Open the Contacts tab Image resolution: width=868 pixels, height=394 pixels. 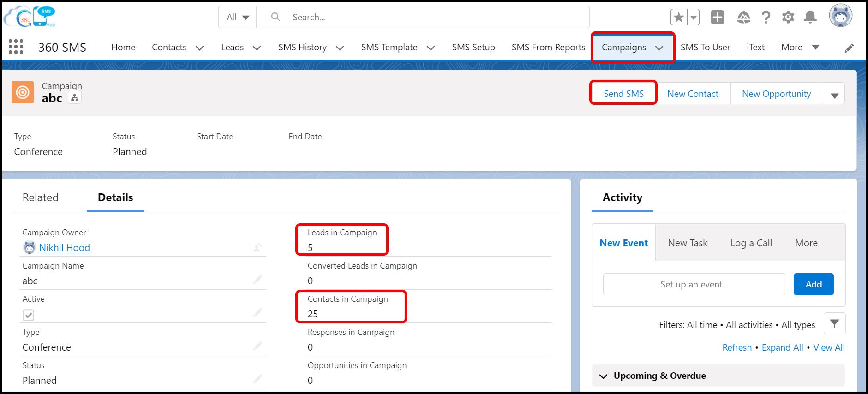tap(169, 47)
